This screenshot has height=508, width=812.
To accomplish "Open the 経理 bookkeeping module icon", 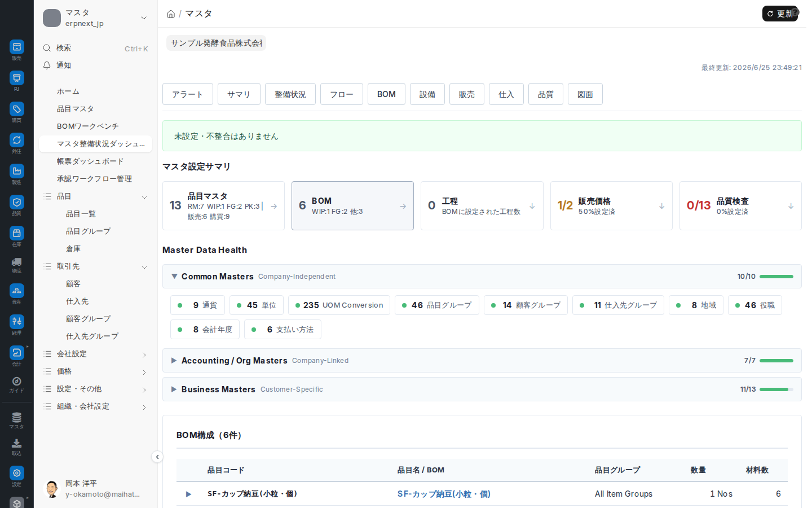I will (x=17, y=322).
